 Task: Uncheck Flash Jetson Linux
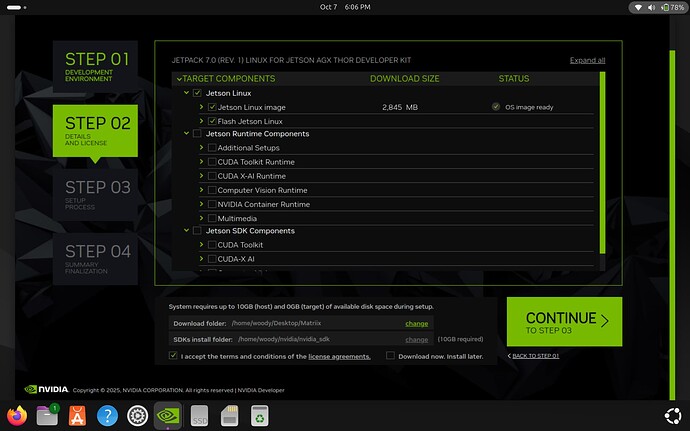point(212,121)
